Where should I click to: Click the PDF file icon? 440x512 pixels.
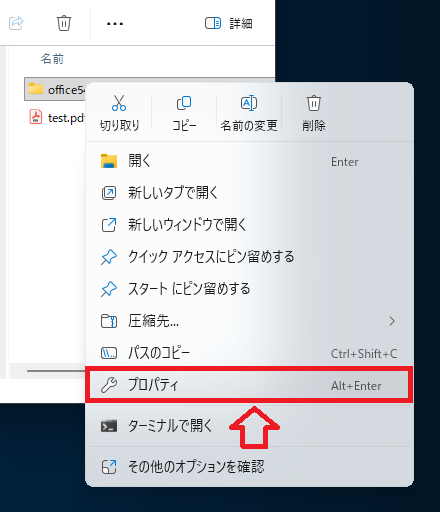36,117
